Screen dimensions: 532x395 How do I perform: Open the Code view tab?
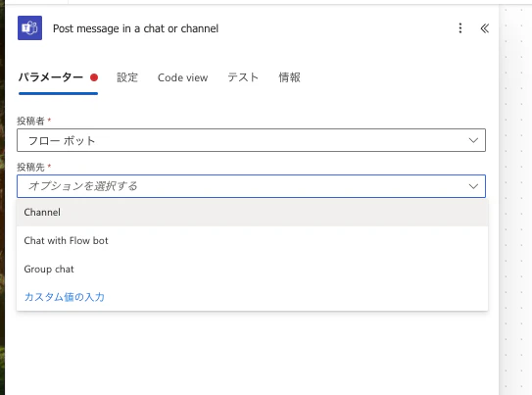click(x=182, y=77)
